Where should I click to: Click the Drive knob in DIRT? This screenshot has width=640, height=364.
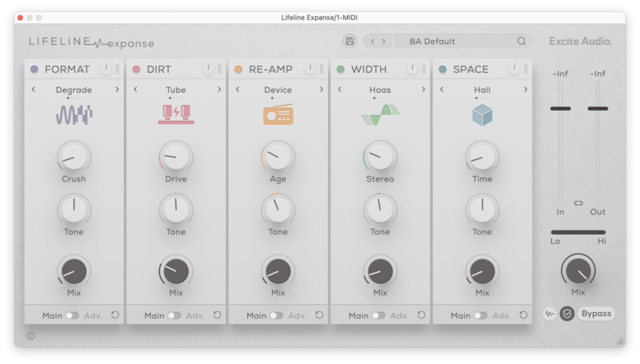click(176, 157)
